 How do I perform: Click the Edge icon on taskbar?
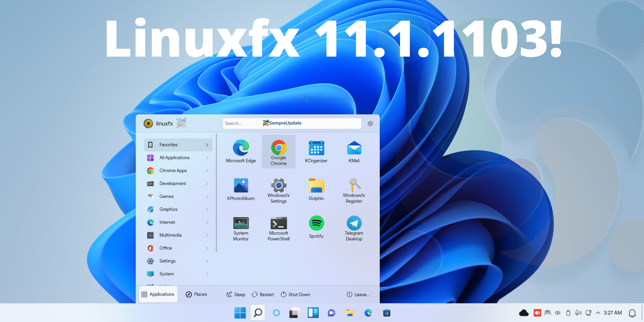tap(368, 313)
